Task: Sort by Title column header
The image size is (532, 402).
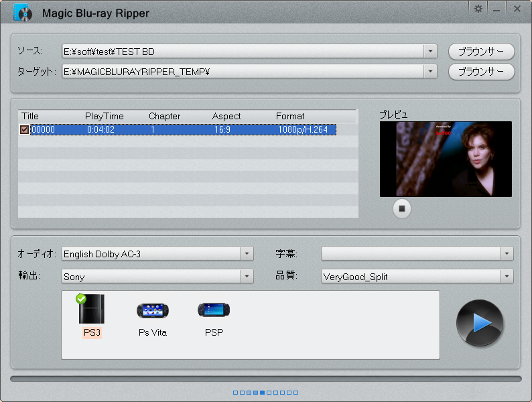Action: click(x=30, y=116)
